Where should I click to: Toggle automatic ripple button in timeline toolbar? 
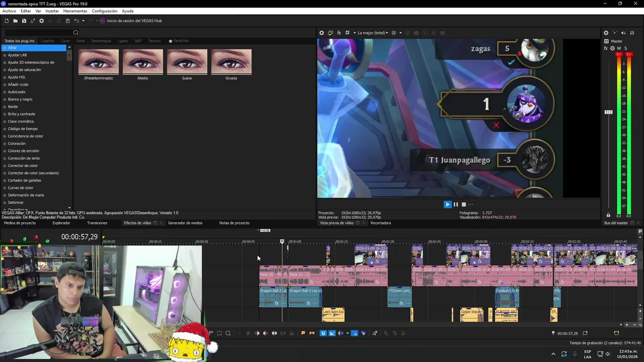pos(341,333)
